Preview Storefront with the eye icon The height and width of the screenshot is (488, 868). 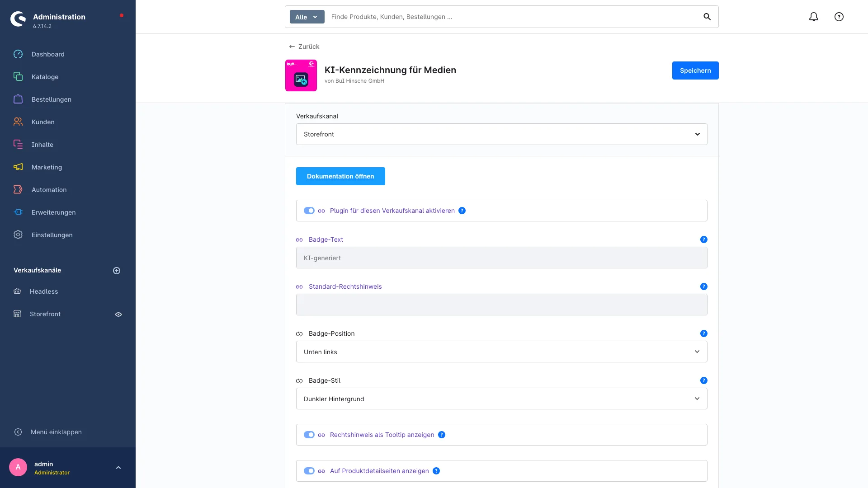(118, 314)
